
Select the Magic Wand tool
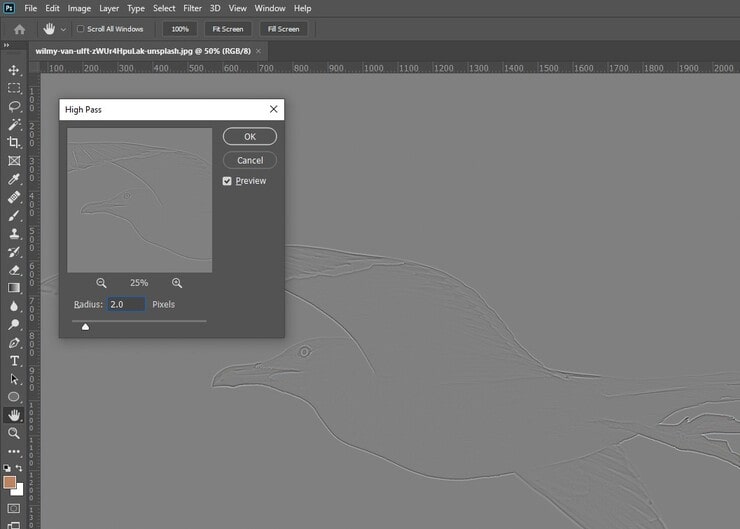click(x=14, y=125)
